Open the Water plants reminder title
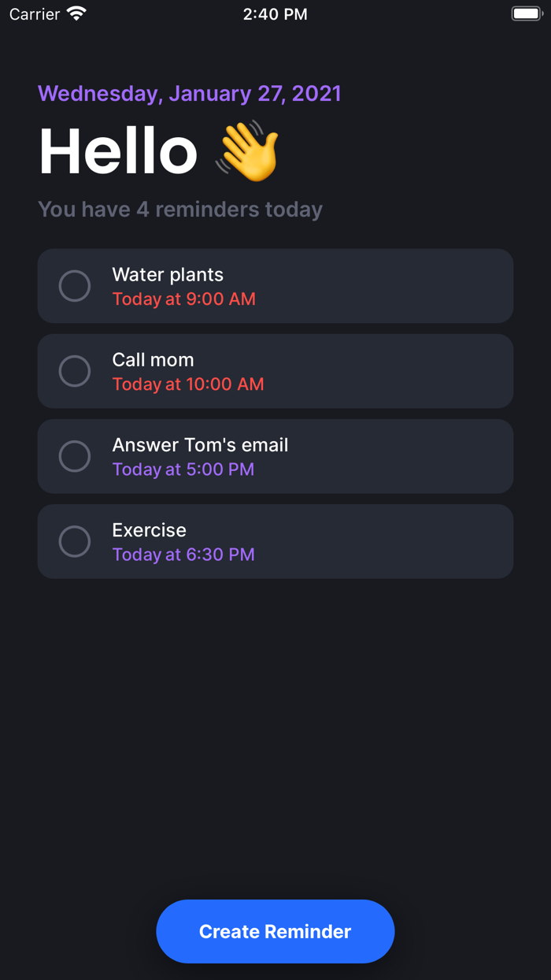551x980 pixels. (168, 275)
